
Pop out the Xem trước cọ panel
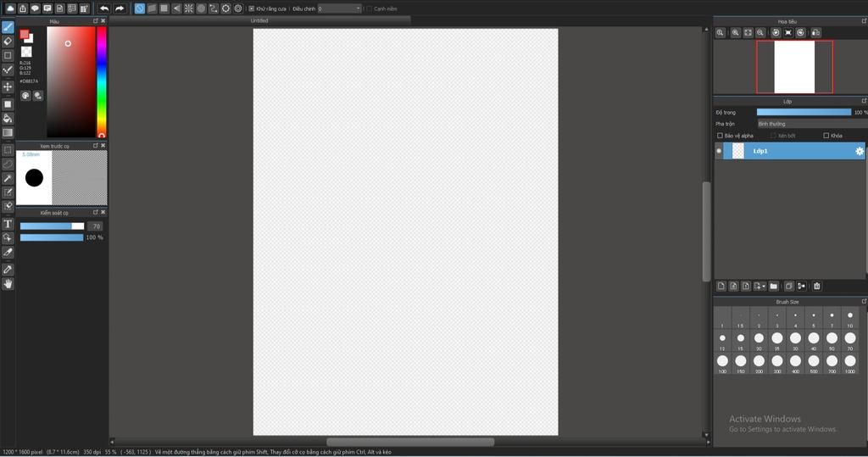coord(95,146)
